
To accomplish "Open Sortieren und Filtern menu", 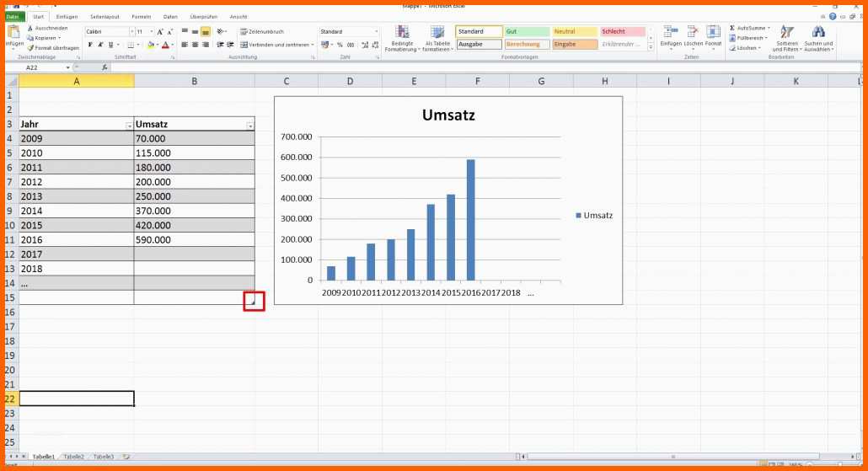I will [786, 39].
